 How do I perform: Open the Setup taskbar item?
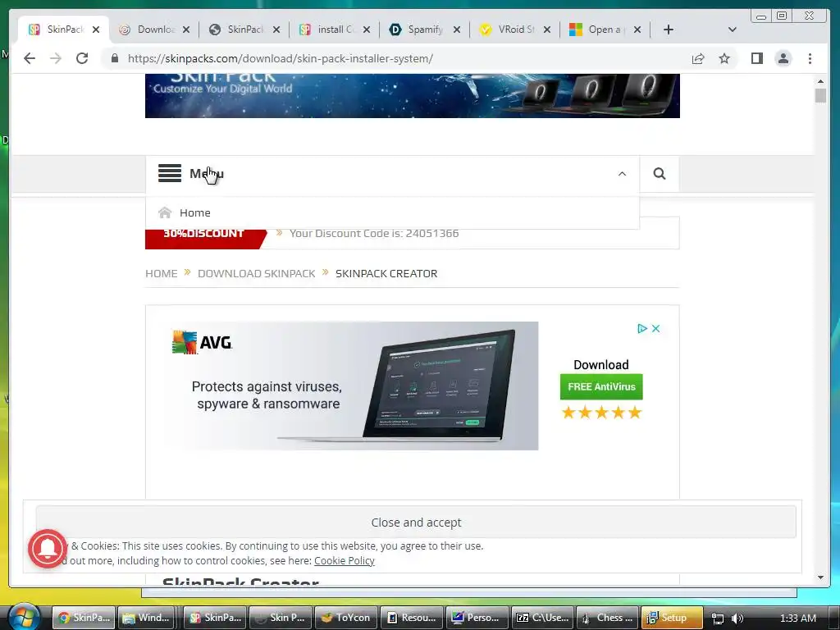[x=672, y=618]
